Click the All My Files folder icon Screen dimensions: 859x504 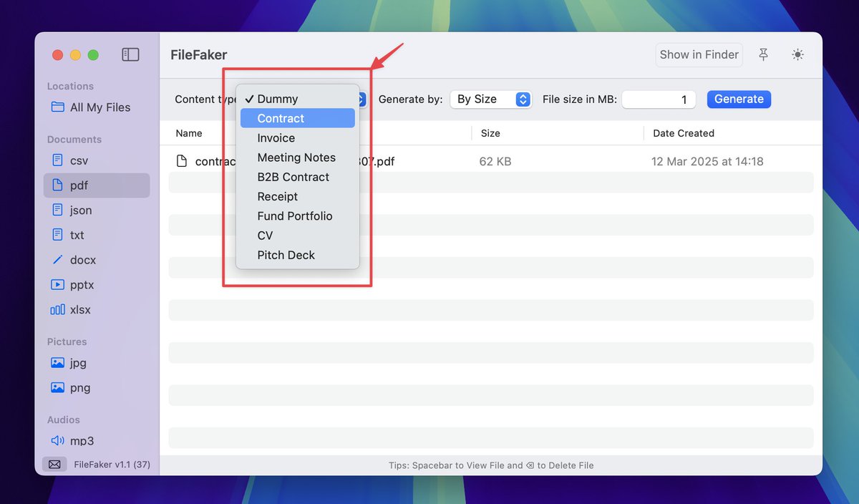(x=58, y=107)
